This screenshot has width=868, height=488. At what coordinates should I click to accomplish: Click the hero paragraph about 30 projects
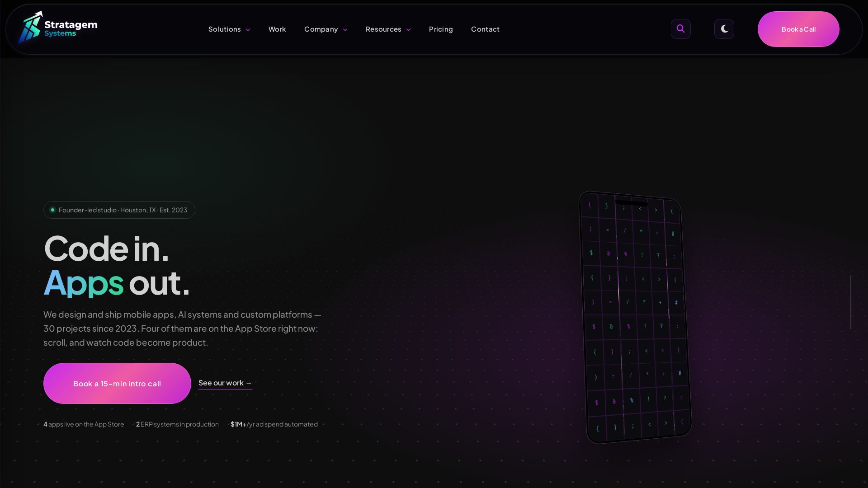pyautogui.click(x=182, y=328)
